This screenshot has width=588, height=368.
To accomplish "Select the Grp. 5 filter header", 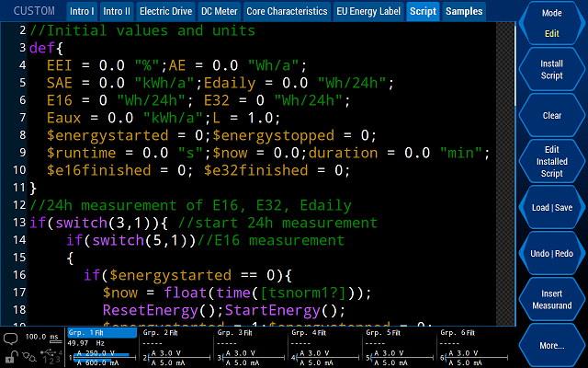I will (384, 333).
